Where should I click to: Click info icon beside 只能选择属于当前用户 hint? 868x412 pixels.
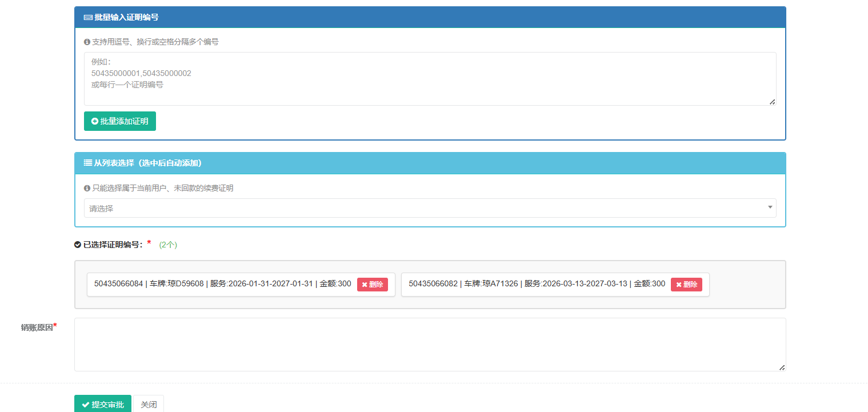coord(87,188)
